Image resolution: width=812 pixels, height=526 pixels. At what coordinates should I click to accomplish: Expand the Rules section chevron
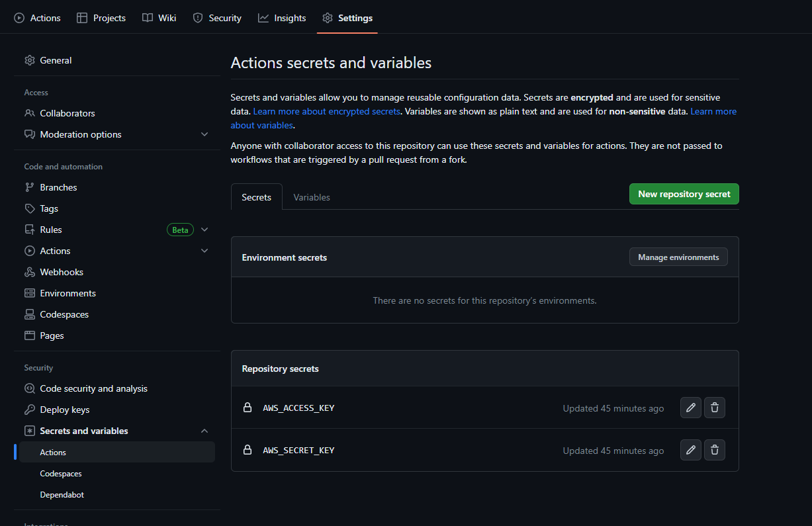tap(204, 230)
